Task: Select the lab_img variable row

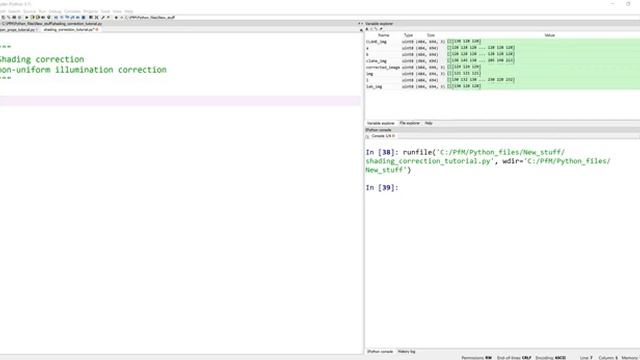Action: (502, 87)
